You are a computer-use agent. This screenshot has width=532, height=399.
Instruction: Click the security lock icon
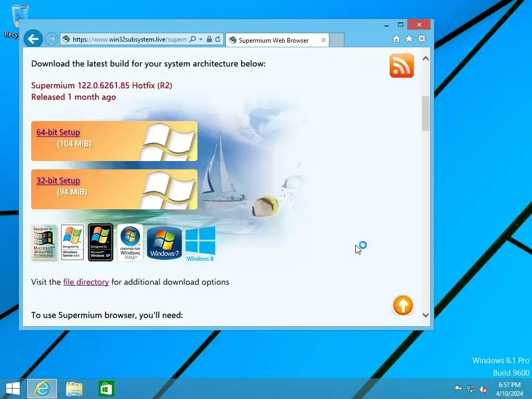click(x=209, y=39)
